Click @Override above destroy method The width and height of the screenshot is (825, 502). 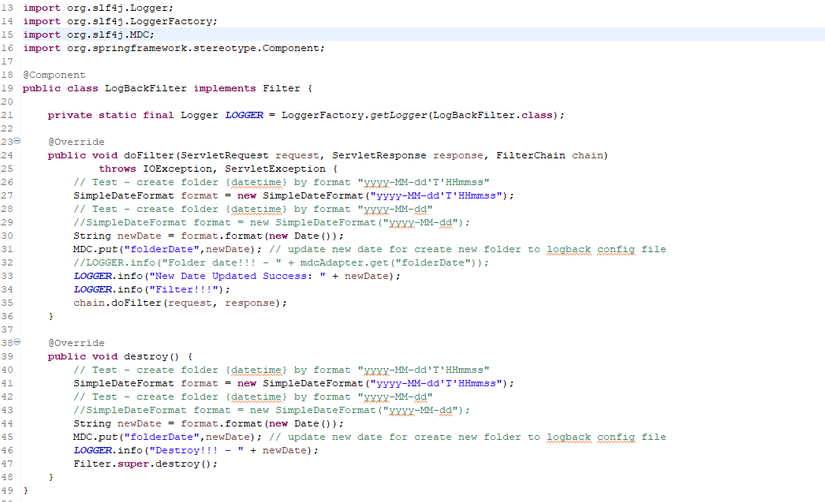tap(76, 343)
